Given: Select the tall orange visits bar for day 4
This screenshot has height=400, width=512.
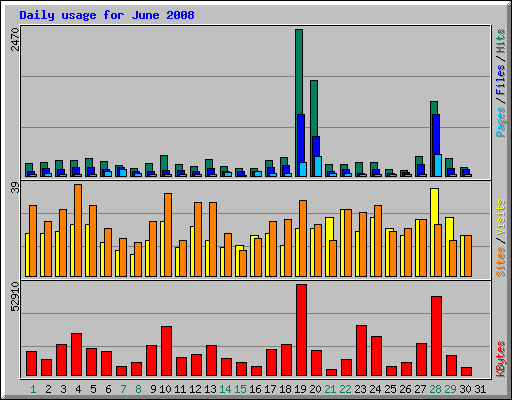Looking at the screenshot, I should point(78,230).
